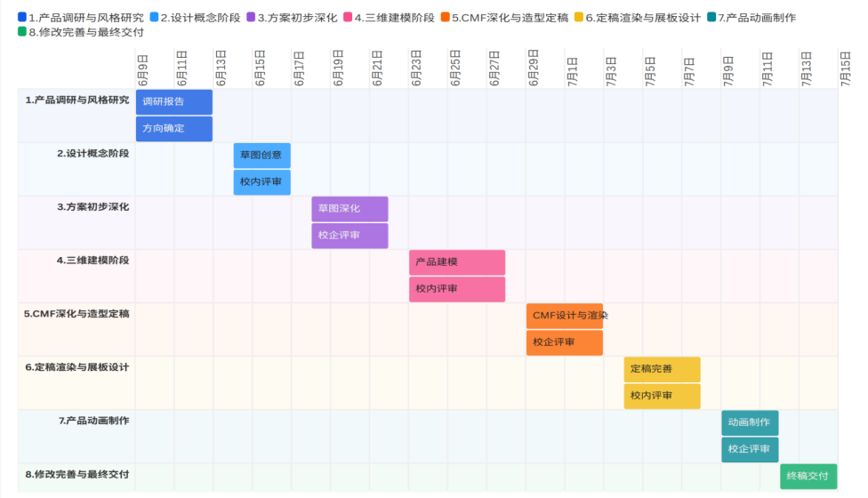Click the 7月5日 date header
Image resolution: width=868 pixels, height=498 pixels.
[650, 71]
